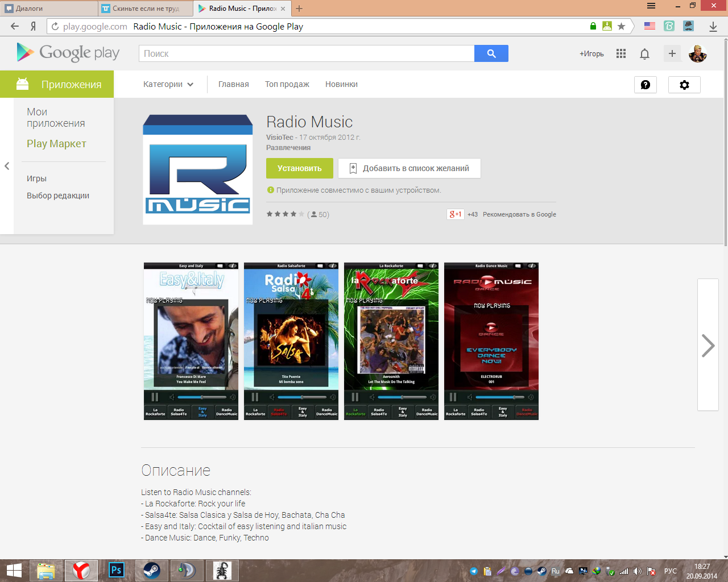Open the browser downloads arrow icon
The height and width of the screenshot is (582, 728).
713,26
